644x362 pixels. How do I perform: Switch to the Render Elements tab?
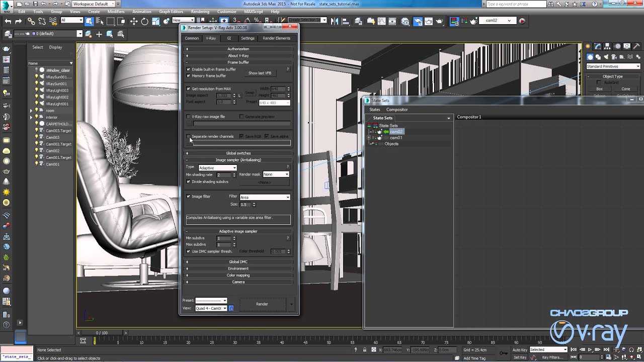(x=276, y=38)
